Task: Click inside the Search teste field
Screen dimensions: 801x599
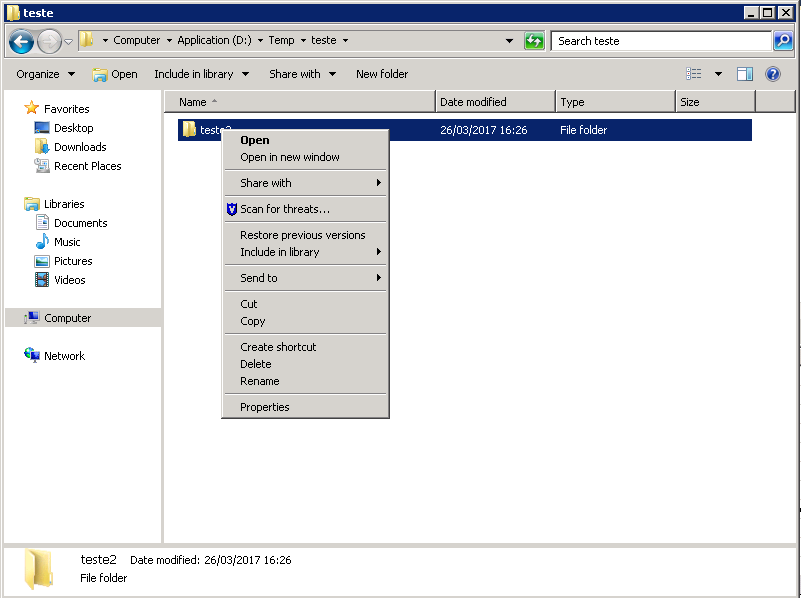Action: point(660,41)
